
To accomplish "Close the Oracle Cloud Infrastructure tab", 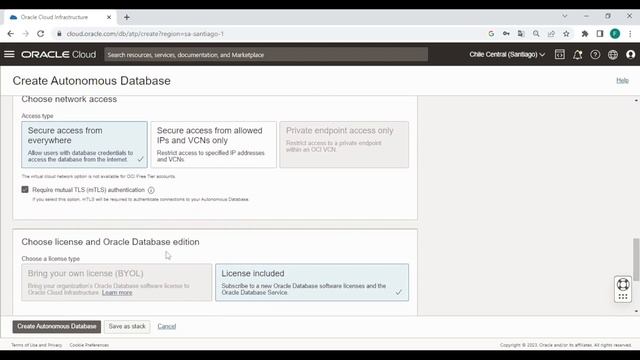I will (109, 17).
